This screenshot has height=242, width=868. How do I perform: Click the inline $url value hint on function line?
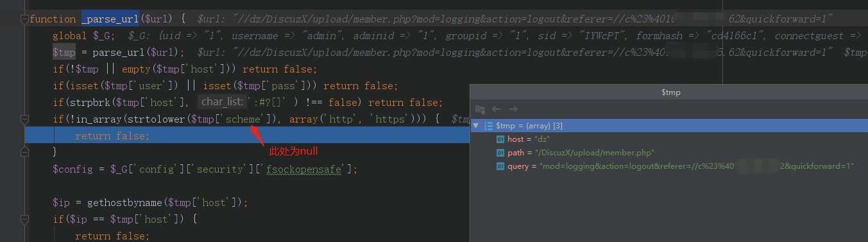(x=516, y=19)
